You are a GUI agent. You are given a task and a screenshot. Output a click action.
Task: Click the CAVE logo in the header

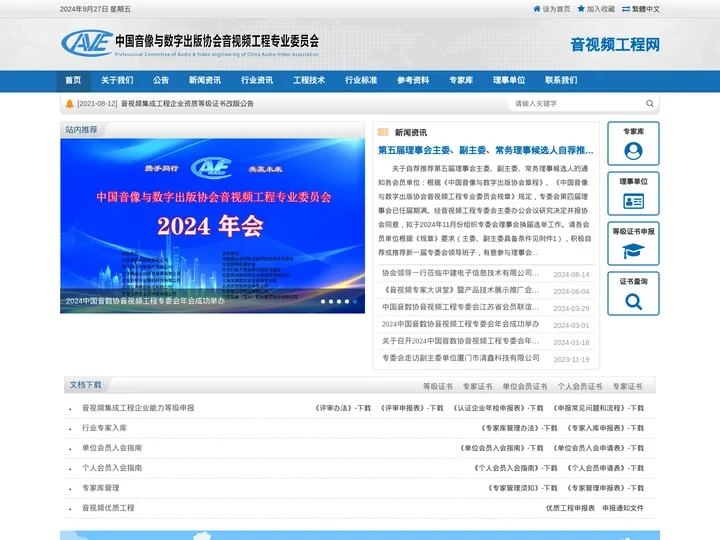(87, 44)
